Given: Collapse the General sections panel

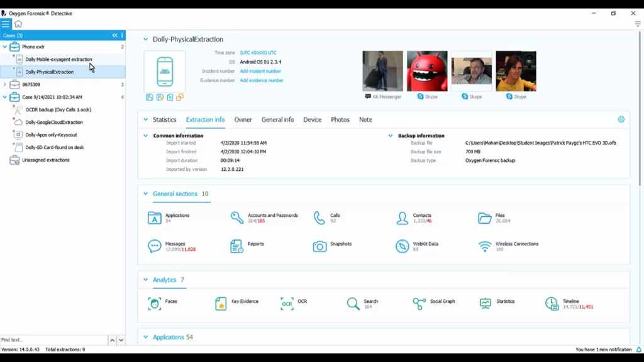Looking at the screenshot, I should click(x=145, y=194).
